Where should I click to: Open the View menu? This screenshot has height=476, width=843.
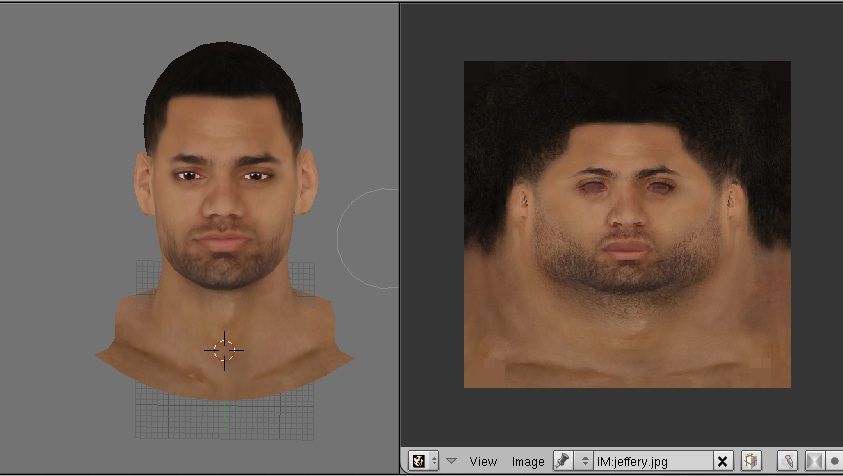[x=483, y=461]
